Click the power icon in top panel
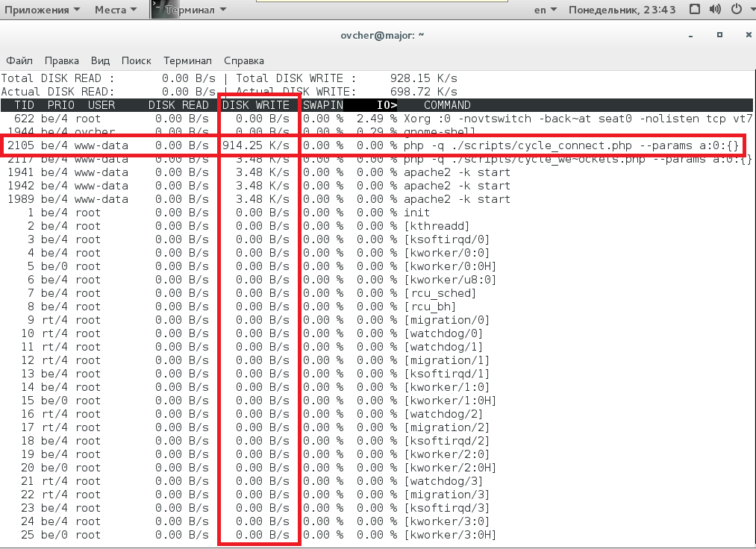Image resolution: width=756 pixels, height=549 pixels. click(737, 9)
